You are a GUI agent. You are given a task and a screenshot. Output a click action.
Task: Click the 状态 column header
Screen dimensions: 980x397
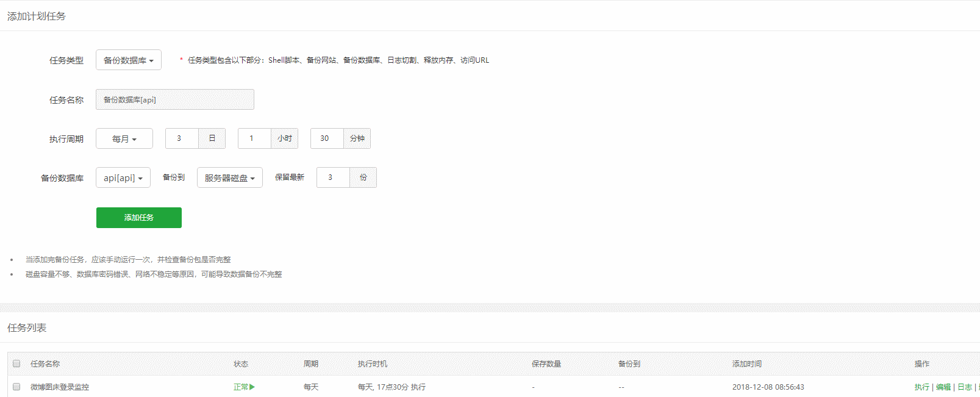tap(241, 363)
